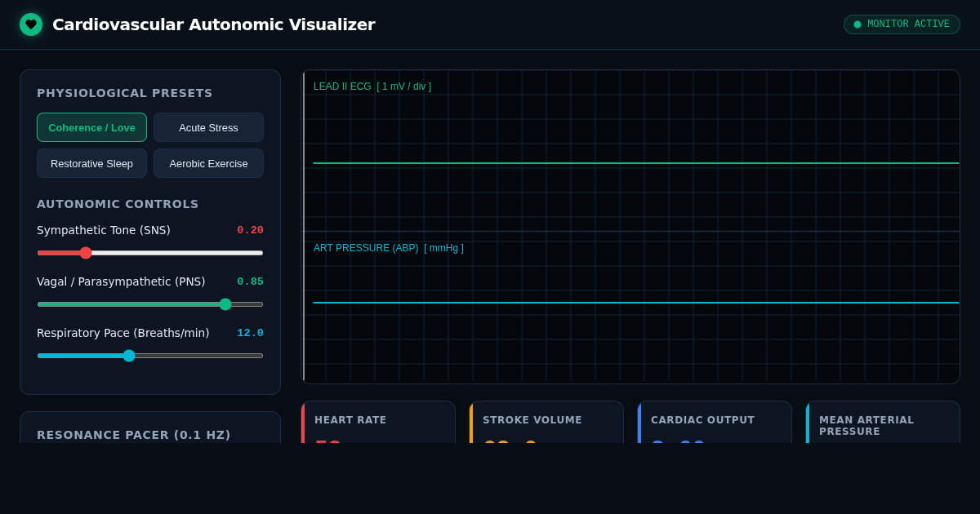Image resolution: width=980 pixels, height=514 pixels.
Task: Click the Resonance Pacer (0.1 Hz) heading
Action: [134, 435]
